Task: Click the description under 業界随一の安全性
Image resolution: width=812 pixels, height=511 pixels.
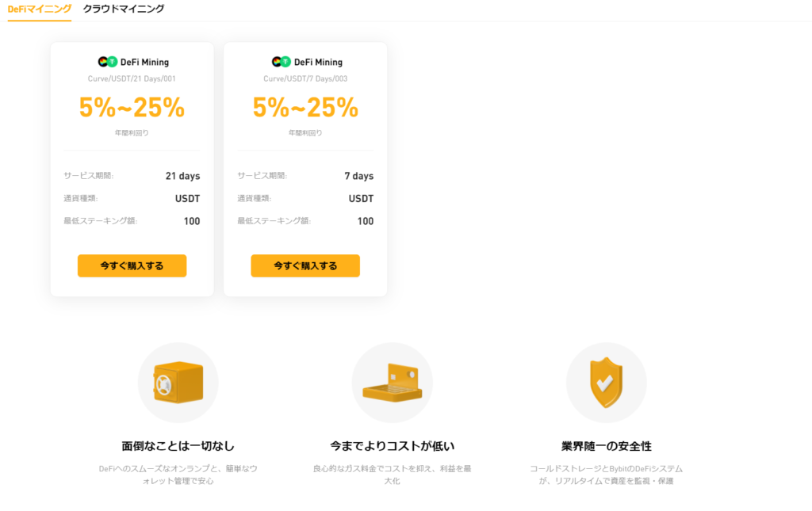Action: (x=607, y=475)
